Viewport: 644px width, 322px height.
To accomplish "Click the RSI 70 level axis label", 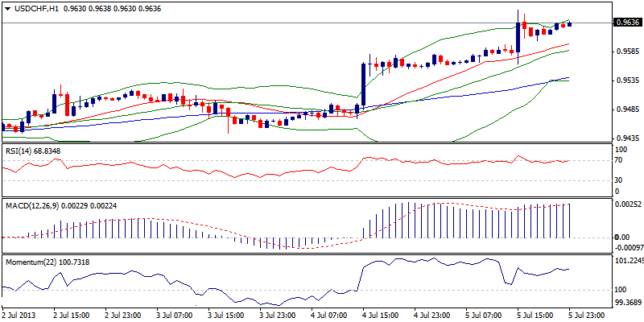I will point(620,161).
